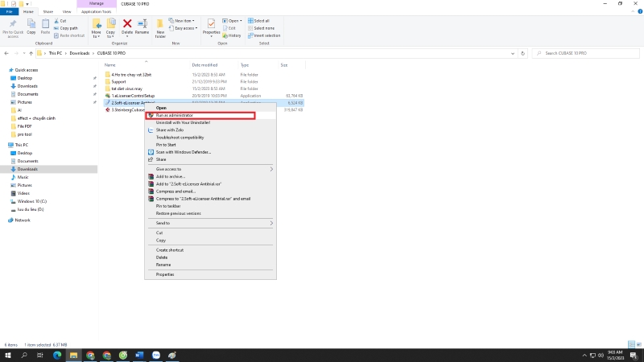The height and width of the screenshot is (362, 644).
Task: Click the Up one level arrow
Action: point(31,53)
